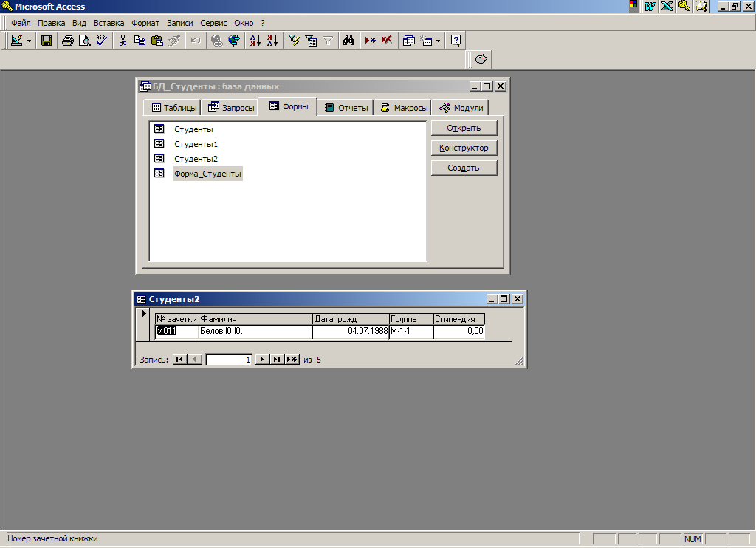This screenshot has width=756, height=548.
Task: Apply Filter by Selection lightning icon
Action: tap(294, 41)
